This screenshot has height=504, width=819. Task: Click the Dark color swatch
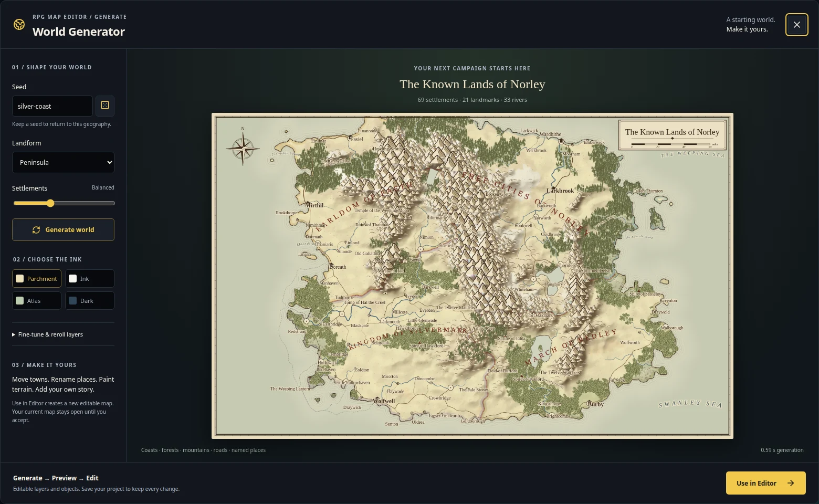[73, 301]
